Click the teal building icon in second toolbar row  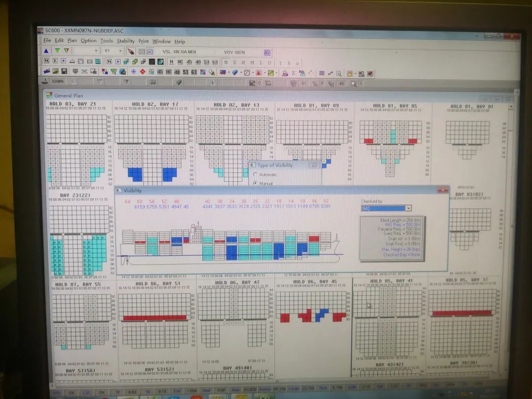pyautogui.click(x=98, y=61)
